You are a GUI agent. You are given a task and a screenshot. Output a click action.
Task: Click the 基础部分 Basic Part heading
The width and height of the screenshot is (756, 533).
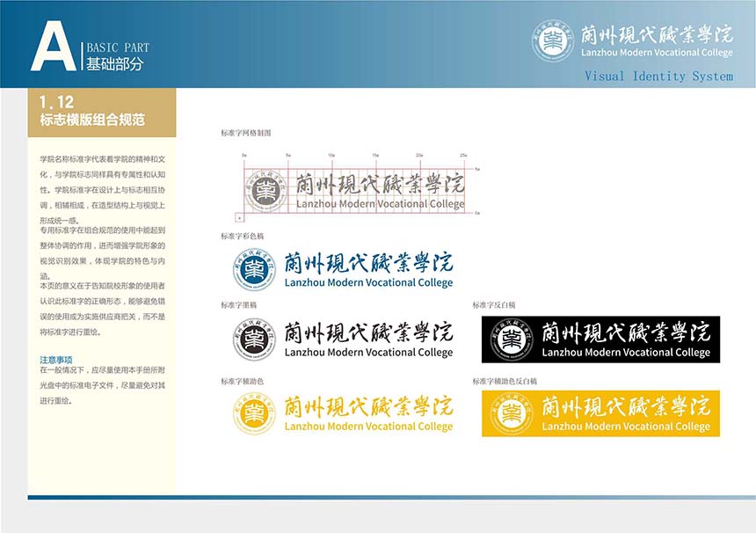point(115,63)
